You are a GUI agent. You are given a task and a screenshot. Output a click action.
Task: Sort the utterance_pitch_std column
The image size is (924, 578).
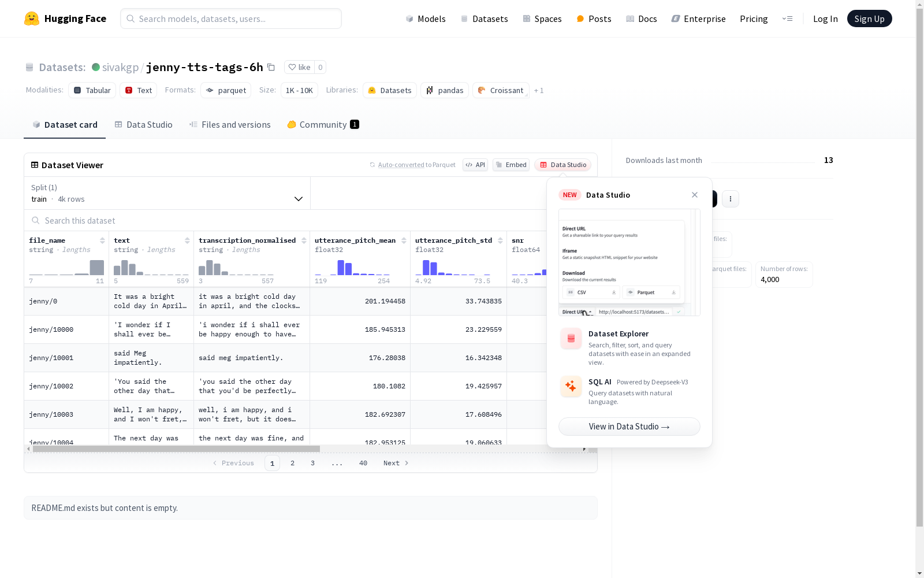point(500,240)
